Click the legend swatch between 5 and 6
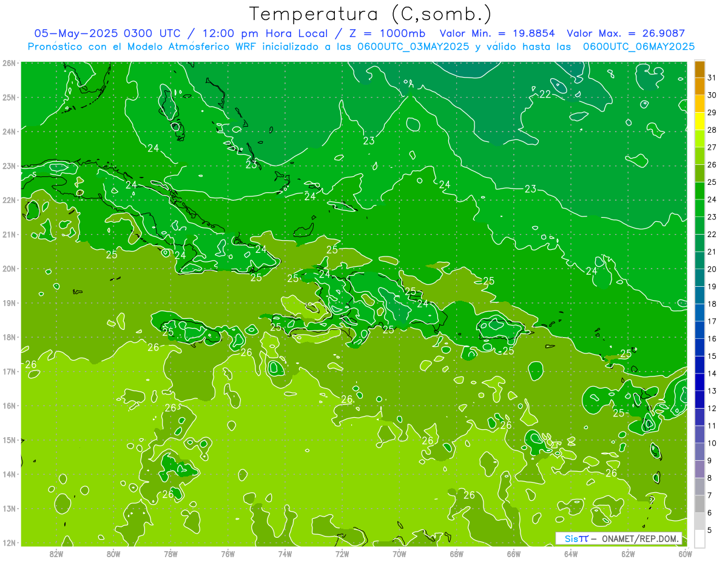 coord(699,521)
